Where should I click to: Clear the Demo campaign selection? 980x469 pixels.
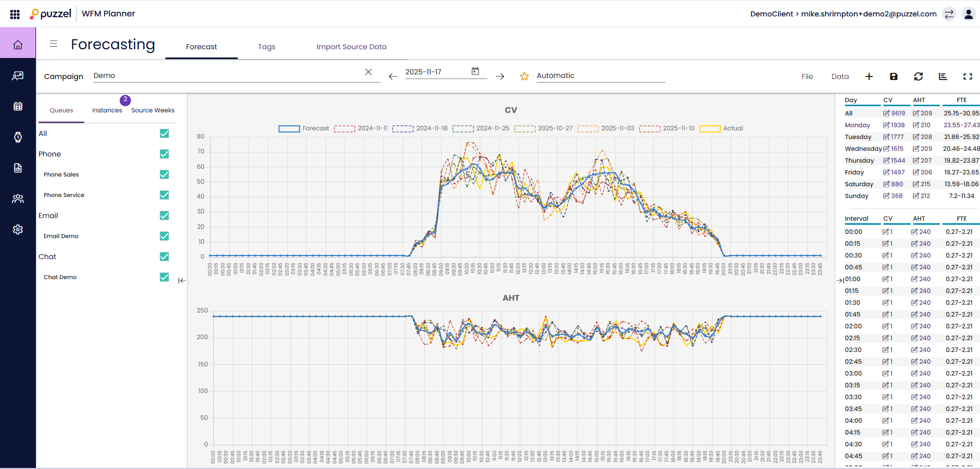coord(368,72)
